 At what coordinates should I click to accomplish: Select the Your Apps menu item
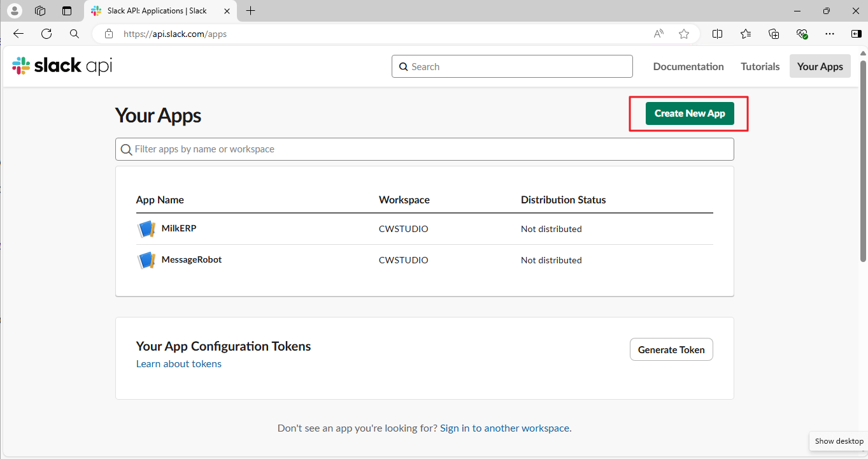coord(820,66)
